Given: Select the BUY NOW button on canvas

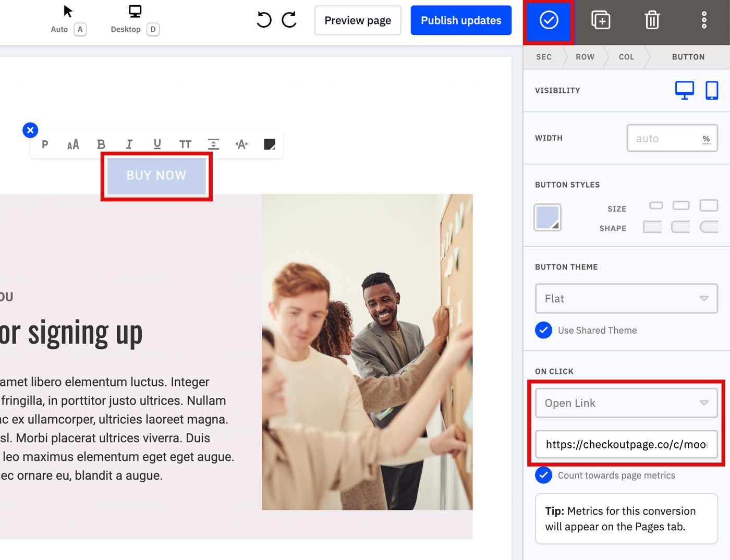Looking at the screenshot, I should point(156,176).
